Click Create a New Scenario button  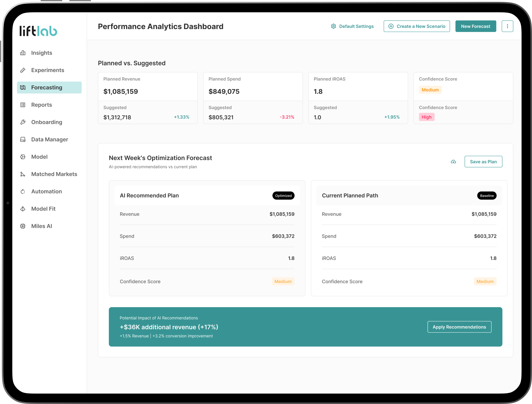417,26
